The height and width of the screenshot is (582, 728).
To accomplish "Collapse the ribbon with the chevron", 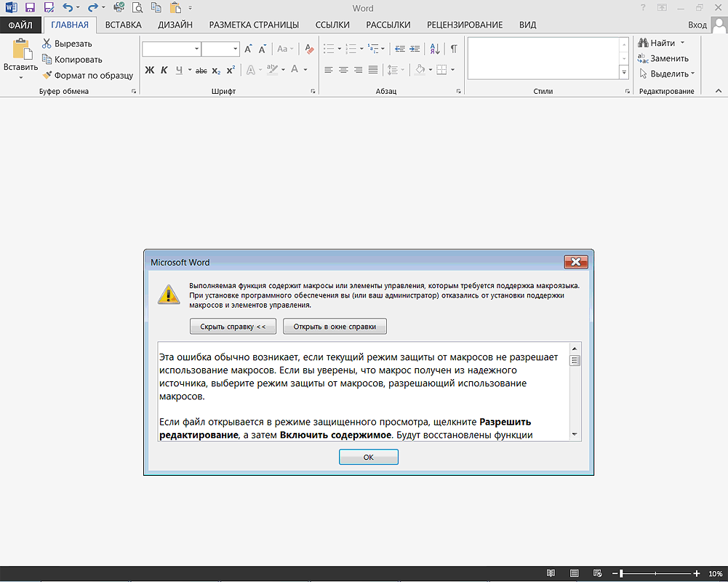I will 719,91.
